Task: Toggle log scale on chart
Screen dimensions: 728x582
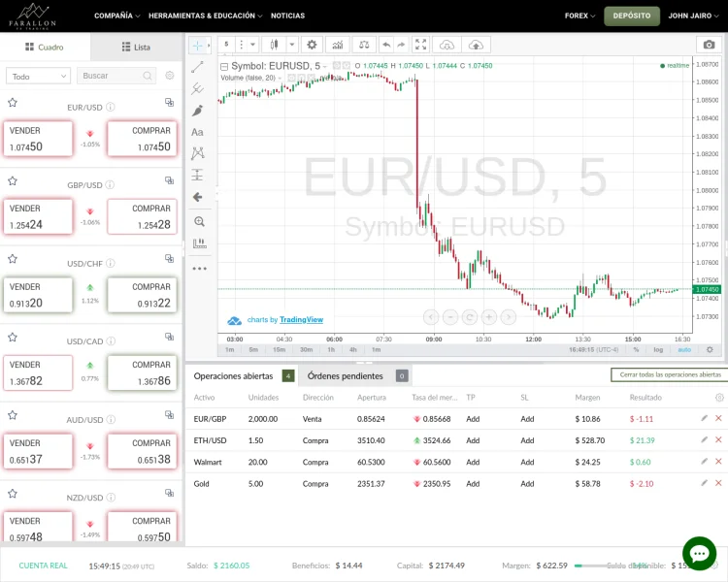Action: (658, 349)
